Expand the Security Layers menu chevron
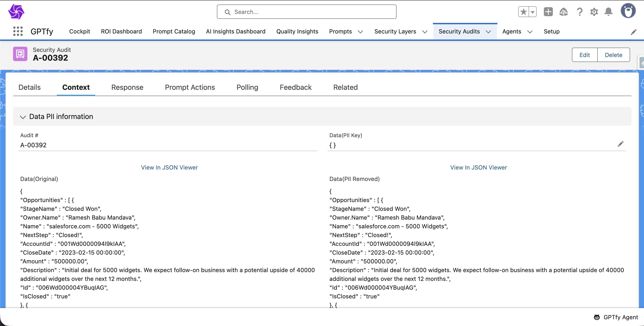 coord(425,32)
